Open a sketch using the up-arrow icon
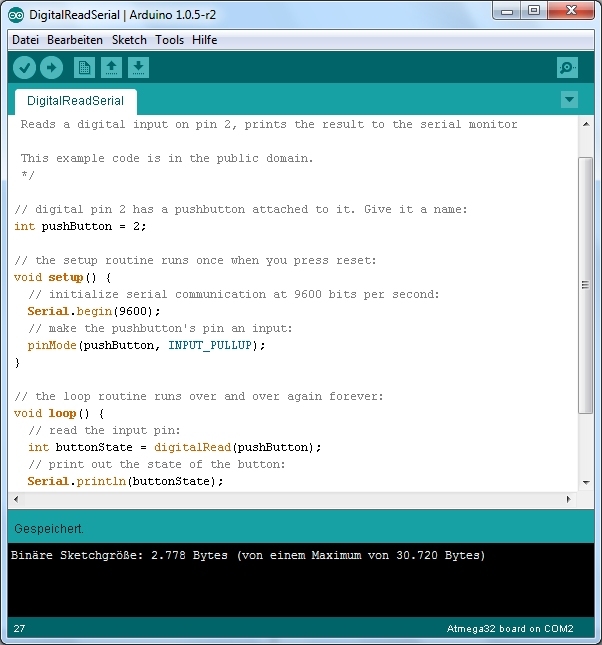Viewport: 602px width, 645px height. coord(112,68)
